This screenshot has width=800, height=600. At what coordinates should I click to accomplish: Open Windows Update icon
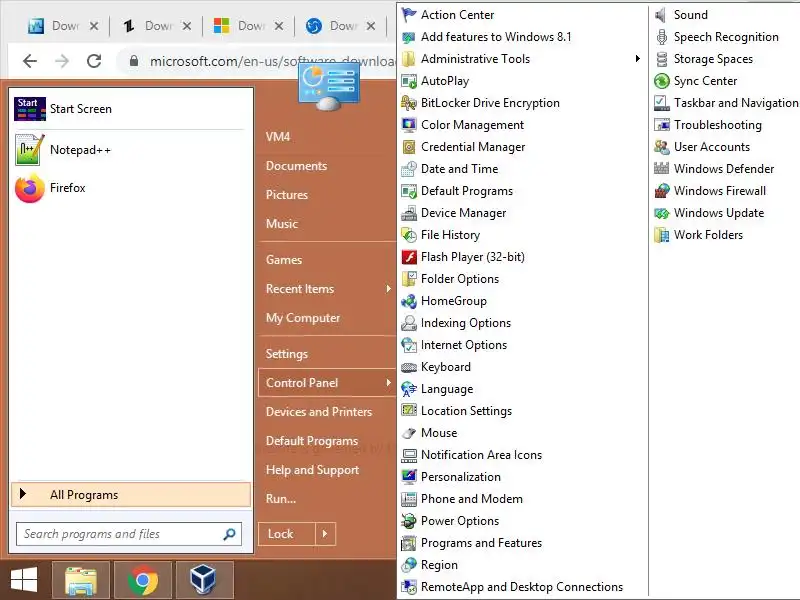(x=661, y=213)
